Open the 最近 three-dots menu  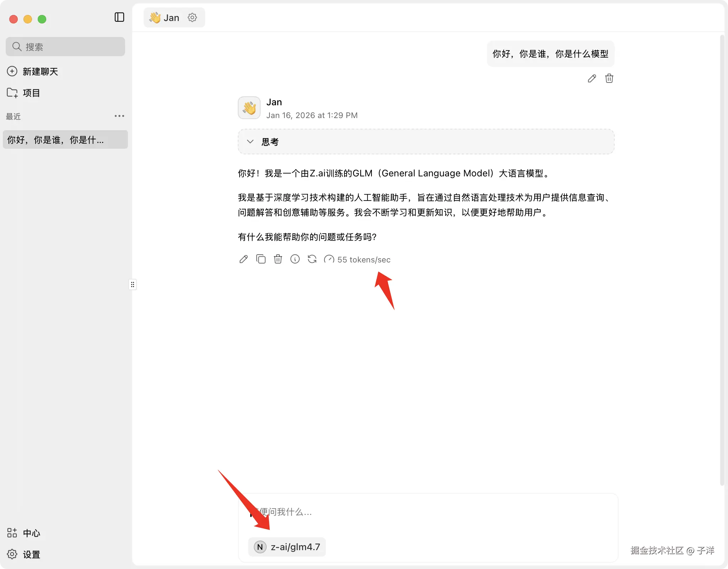click(119, 116)
